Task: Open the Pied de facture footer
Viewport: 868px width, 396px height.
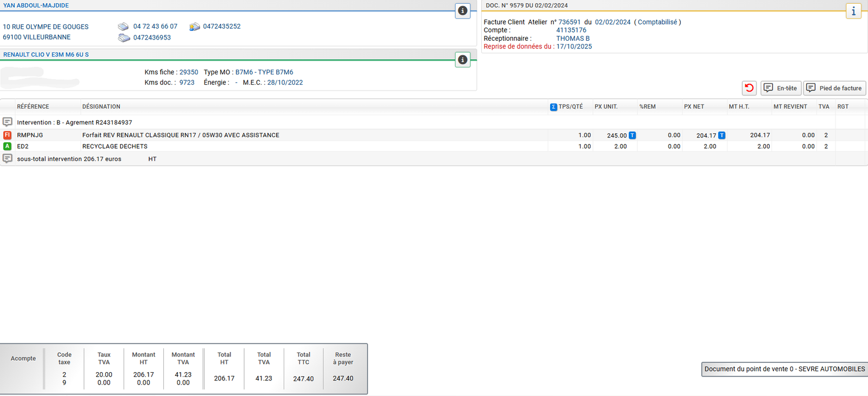Action: [834, 88]
